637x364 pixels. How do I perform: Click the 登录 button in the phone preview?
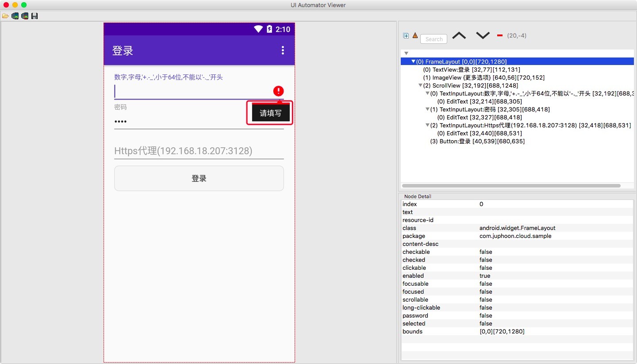pos(199,178)
